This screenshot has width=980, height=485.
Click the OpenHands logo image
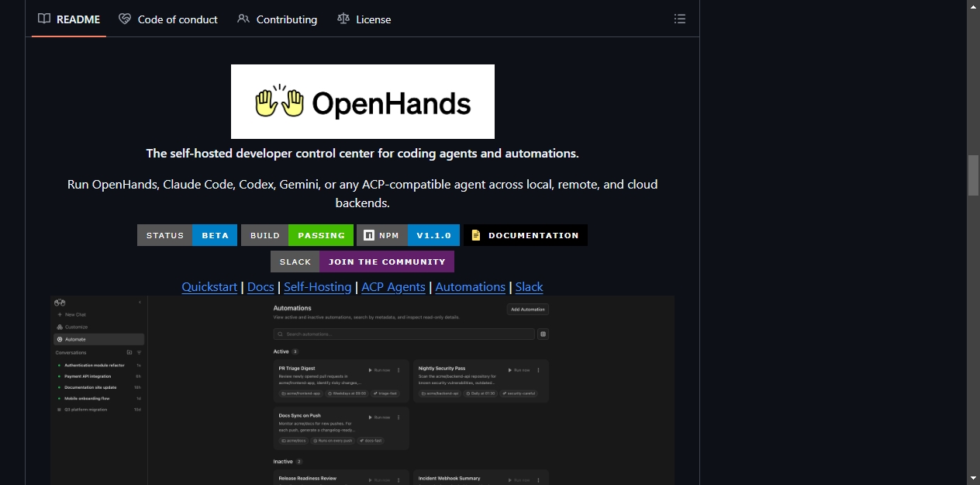(x=363, y=102)
